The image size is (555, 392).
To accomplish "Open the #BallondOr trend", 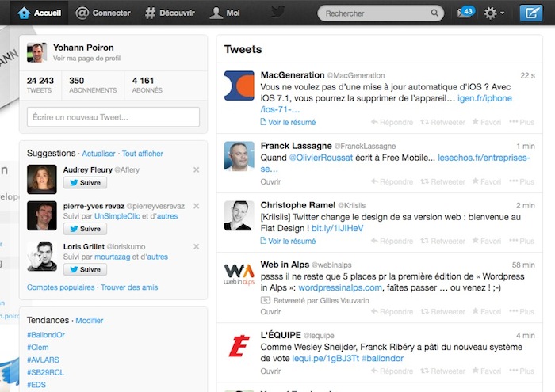I will tap(46, 335).
